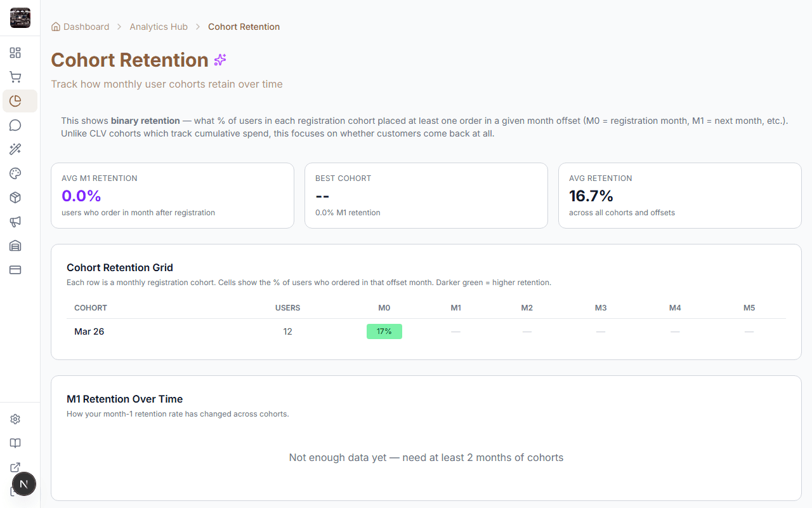The height and width of the screenshot is (508, 812).
Task: Select the Cohort Retention breadcrumb item
Action: [244, 27]
